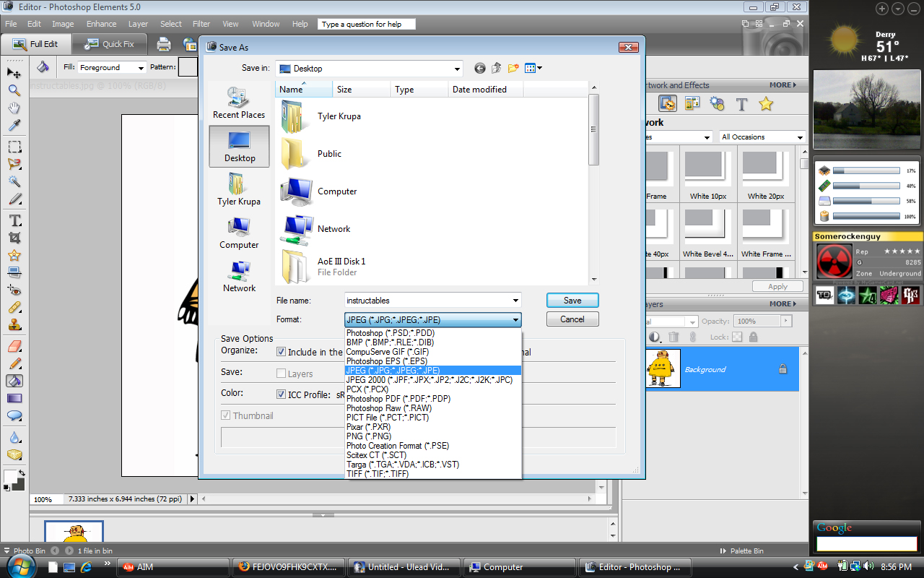
Task: Open the Enhance menu
Action: tap(101, 24)
